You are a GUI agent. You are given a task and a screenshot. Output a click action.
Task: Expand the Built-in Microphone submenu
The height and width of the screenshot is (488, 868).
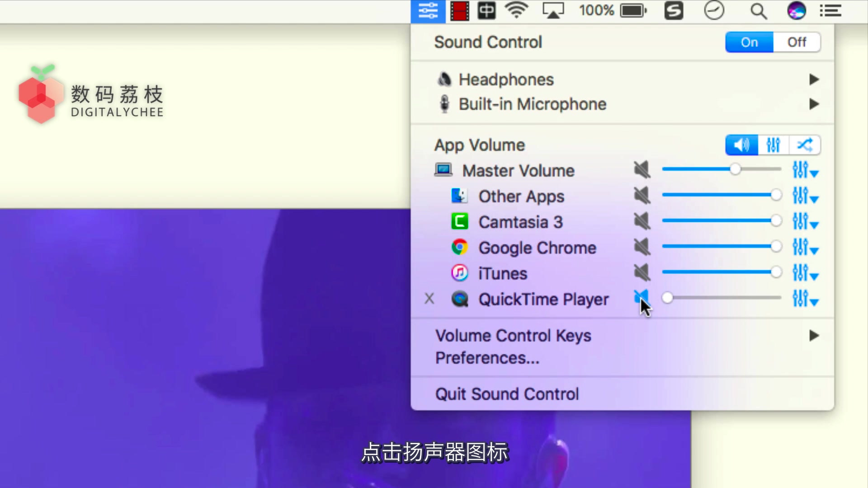814,104
